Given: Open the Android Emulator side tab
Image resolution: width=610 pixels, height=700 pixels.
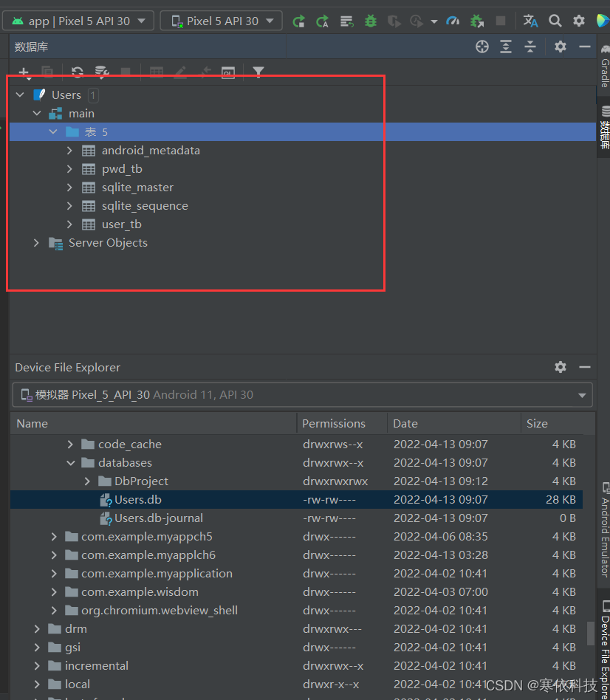Looking at the screenshot, I should 605,530.
